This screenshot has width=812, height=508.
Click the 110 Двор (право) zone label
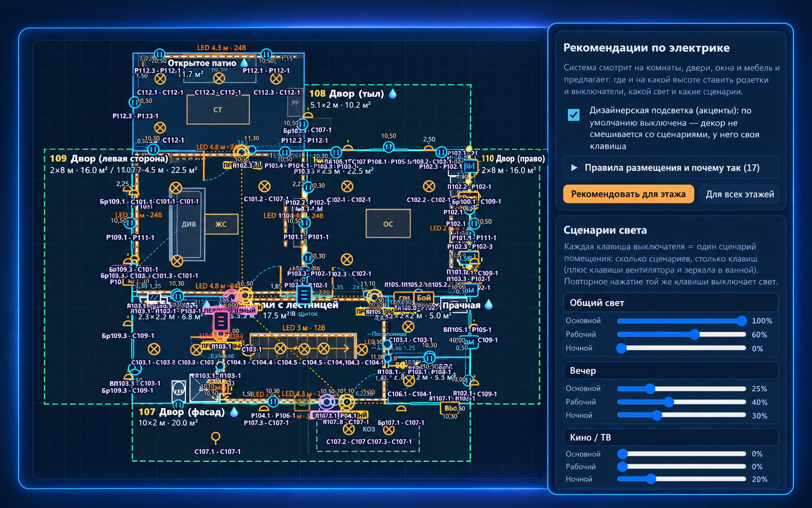pyautogui.click(x=513, y=159)
